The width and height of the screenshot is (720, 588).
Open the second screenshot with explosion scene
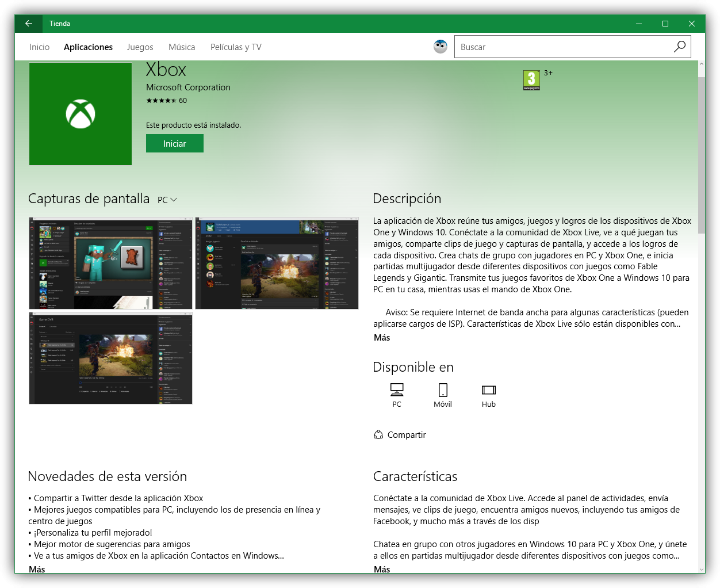277,263
